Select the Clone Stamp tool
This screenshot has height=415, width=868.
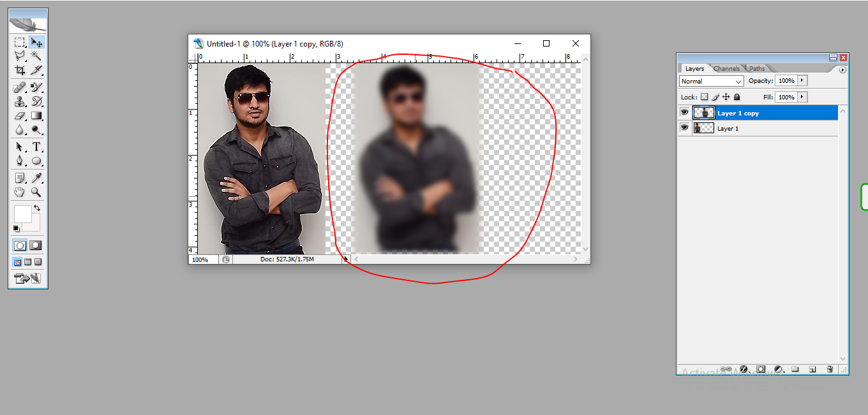pos(20,100)
